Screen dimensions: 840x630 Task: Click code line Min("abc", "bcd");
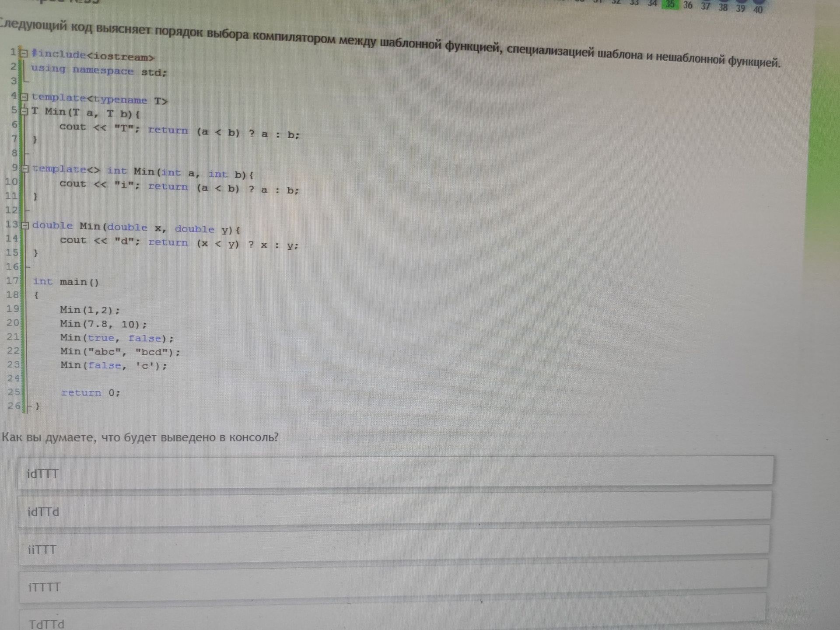coord(120,351)
